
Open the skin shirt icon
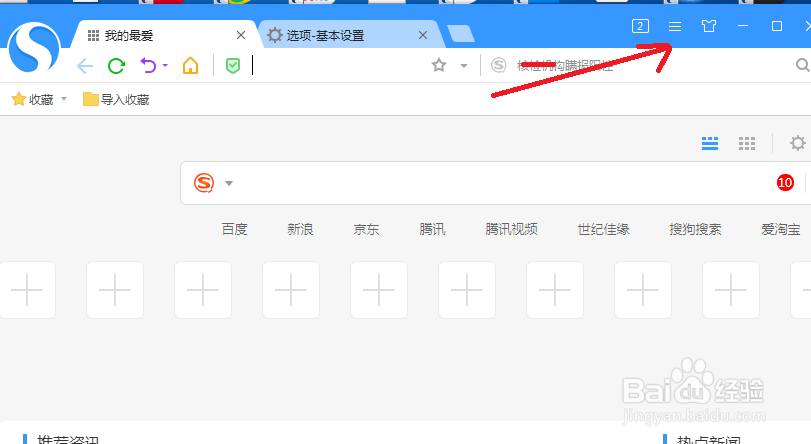click(709, 26)
